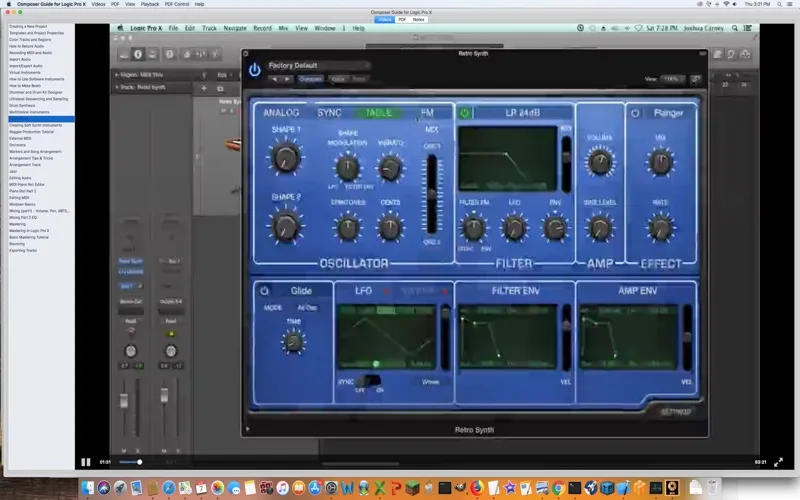This screenshot has width=800, height=500.
Task: Flip the LFO SYNC on/off switch
Action: click(x=369, y=381)
